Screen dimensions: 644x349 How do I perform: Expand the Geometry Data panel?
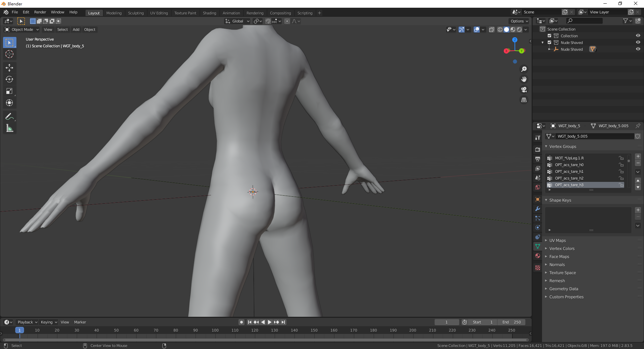pos(563,289)
